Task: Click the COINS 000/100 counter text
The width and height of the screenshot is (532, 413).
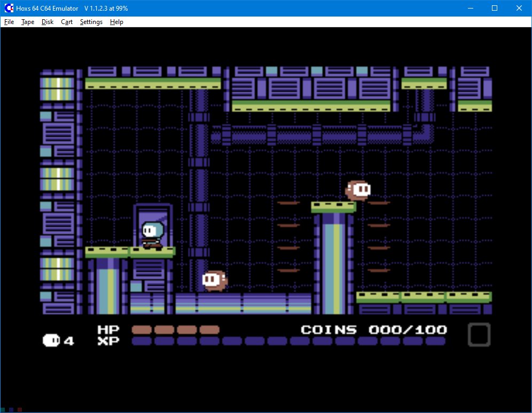Action: (x=374, y=330)
